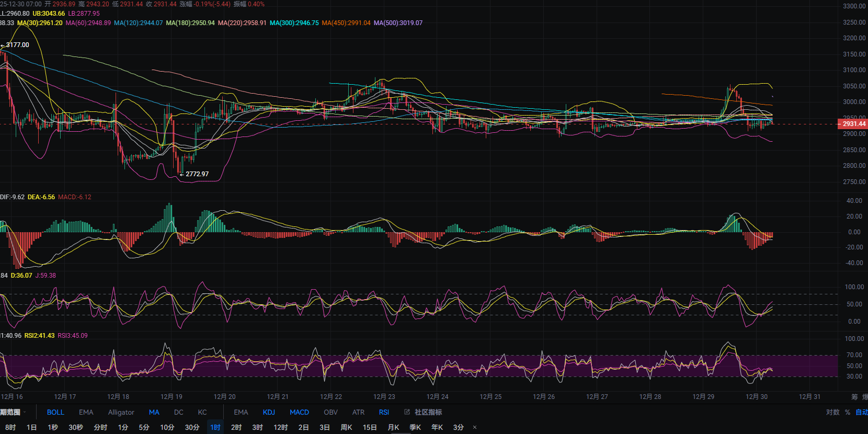
Task: Disable the MACD sub-indicator
Action: click(x=299, y=412)
